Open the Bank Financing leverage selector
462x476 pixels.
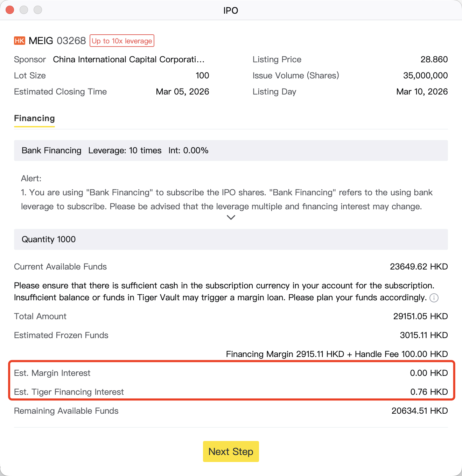coord(231,150)
